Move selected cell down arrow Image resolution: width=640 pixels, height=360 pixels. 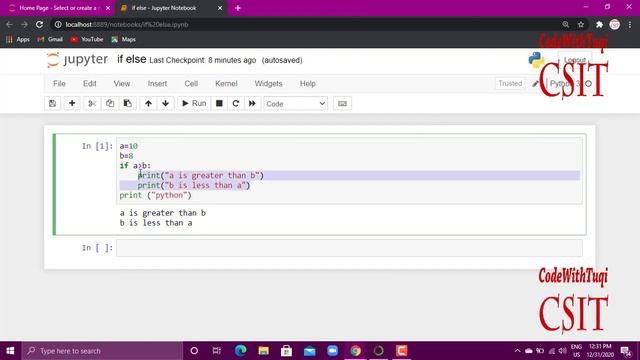pyautogui.click(x=166, y=104)
